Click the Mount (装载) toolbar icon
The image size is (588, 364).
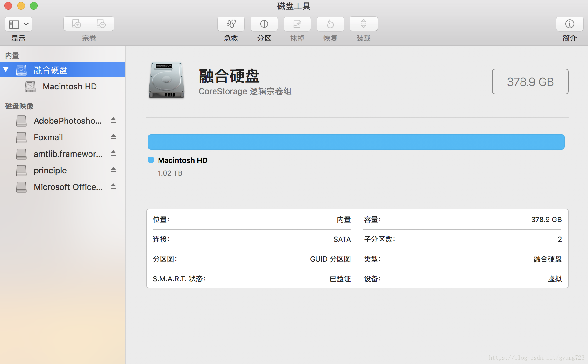(363, 24)
